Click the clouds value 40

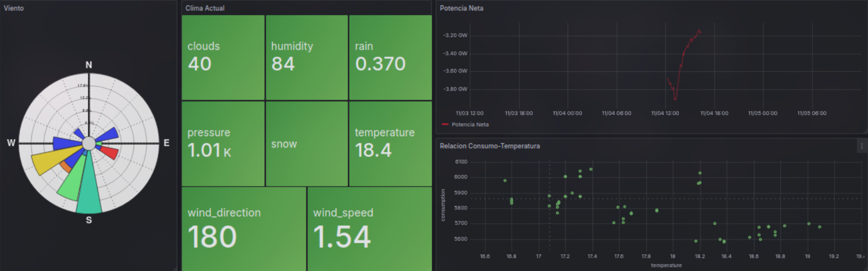pyautogui.click(x=200, y=64)
